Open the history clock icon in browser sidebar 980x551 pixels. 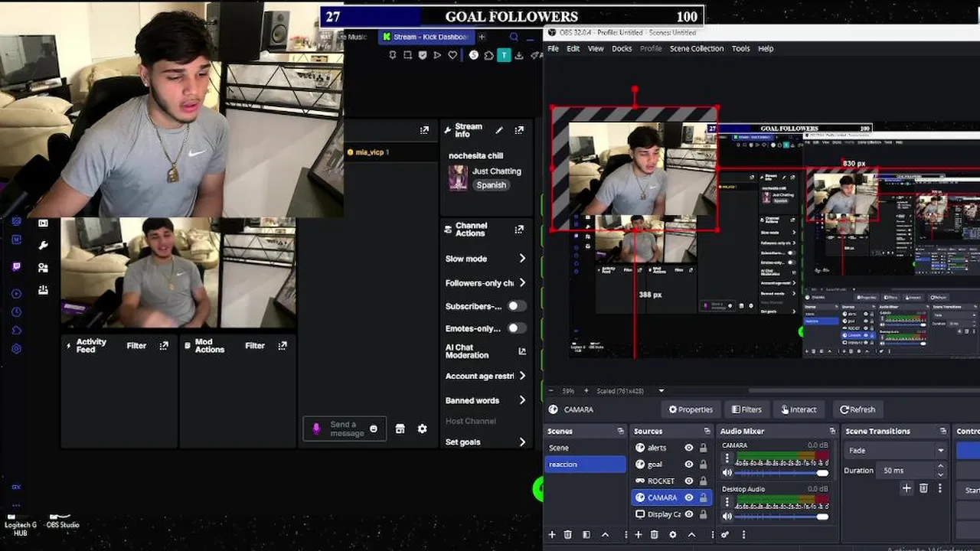pos(17,312)
